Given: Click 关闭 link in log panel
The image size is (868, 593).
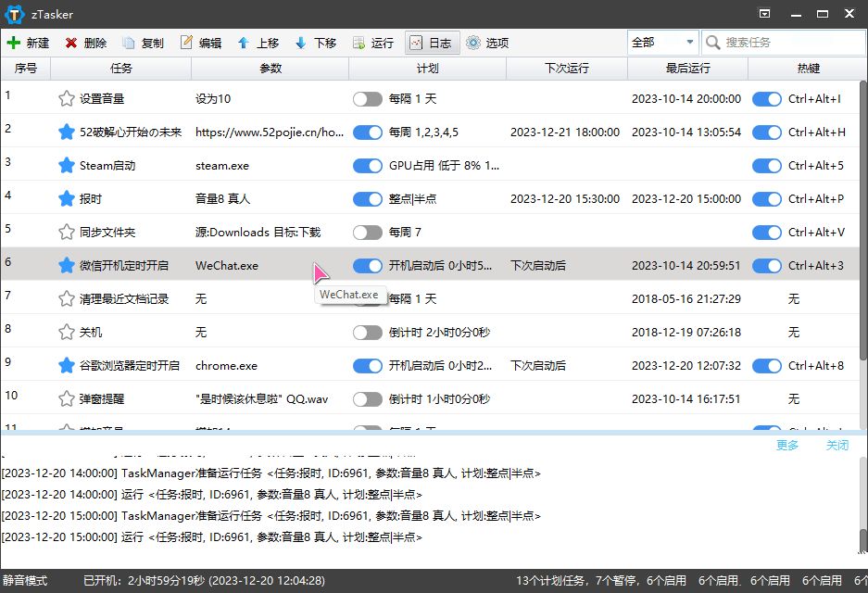Looking at the screenshot, I should pos(837,446).
